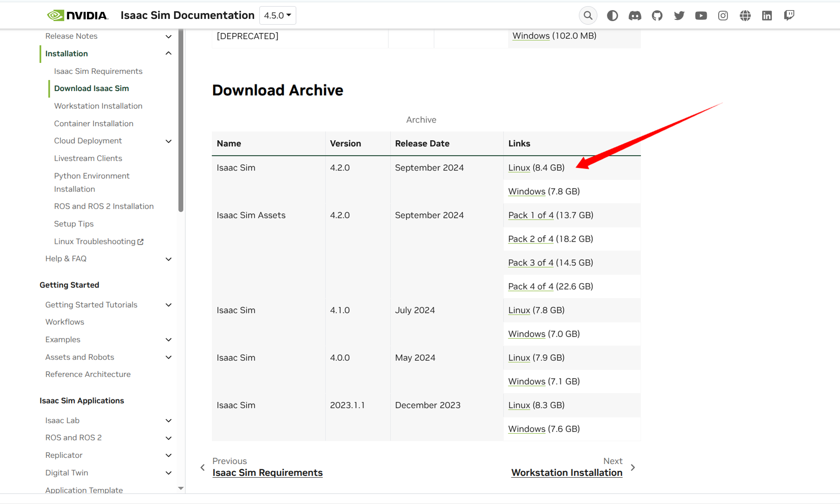Open NVIDIA Discord icon link

click(x=634, y=16)
